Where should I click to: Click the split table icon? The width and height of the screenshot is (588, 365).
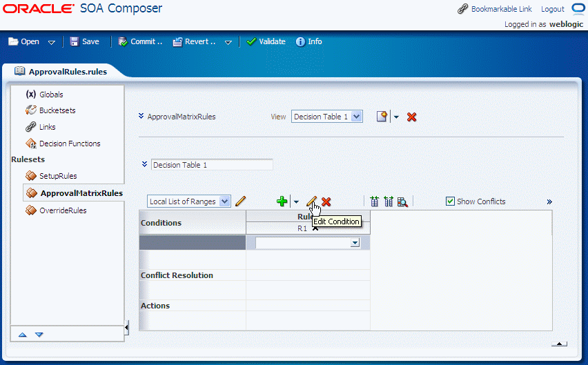tap(374, 201)
